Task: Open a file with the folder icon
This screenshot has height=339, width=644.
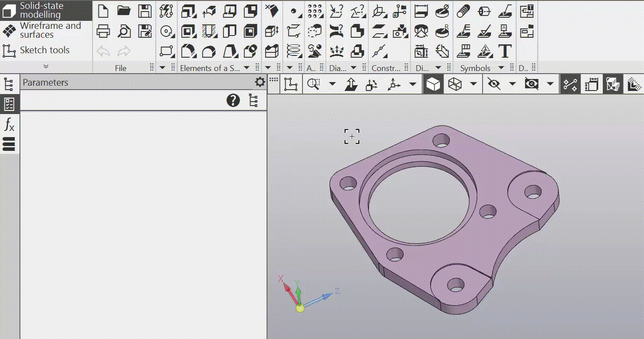Action: 124,11
